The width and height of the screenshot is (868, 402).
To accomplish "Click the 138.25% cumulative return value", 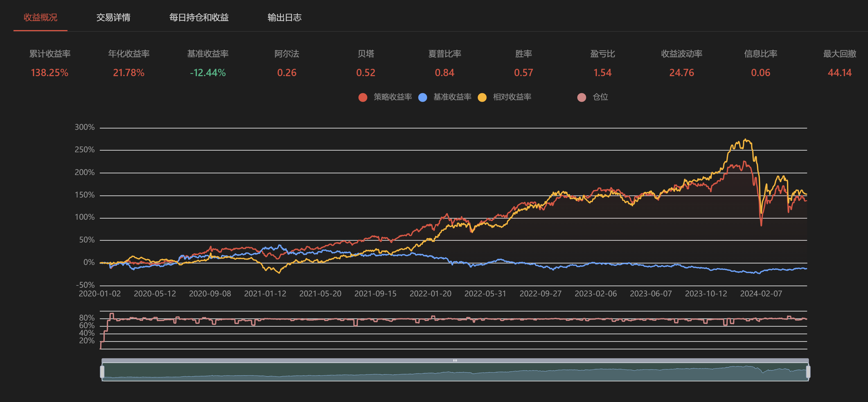I will click(x=49, y=73).
